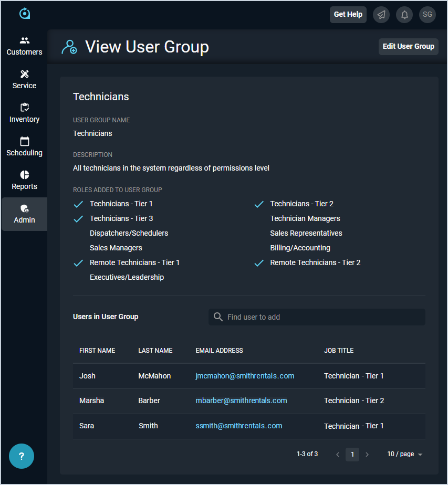Click the Executives/Leadership role
The height and width of the screenshot is (485, 448).
point(127,278)
